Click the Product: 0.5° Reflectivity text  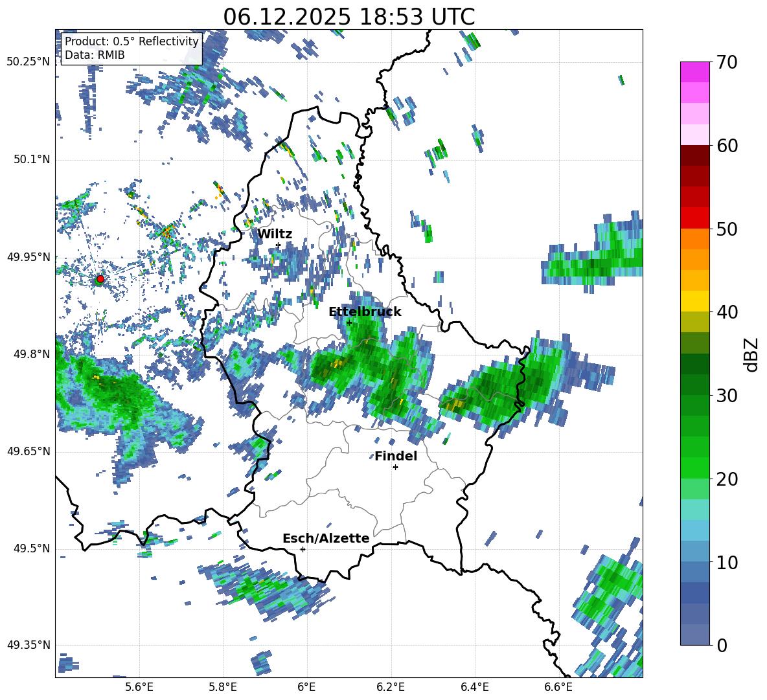tap(132, 41)
